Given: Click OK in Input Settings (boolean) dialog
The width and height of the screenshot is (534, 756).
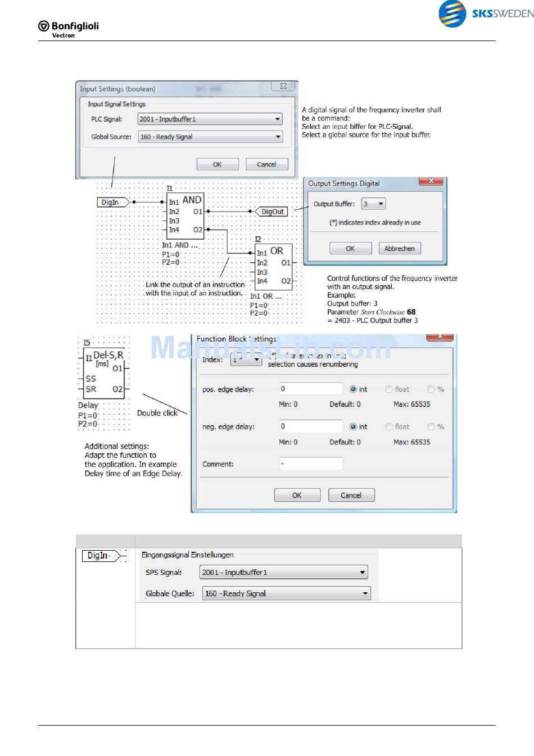Looking at the screenshot, I should [218, 164].
